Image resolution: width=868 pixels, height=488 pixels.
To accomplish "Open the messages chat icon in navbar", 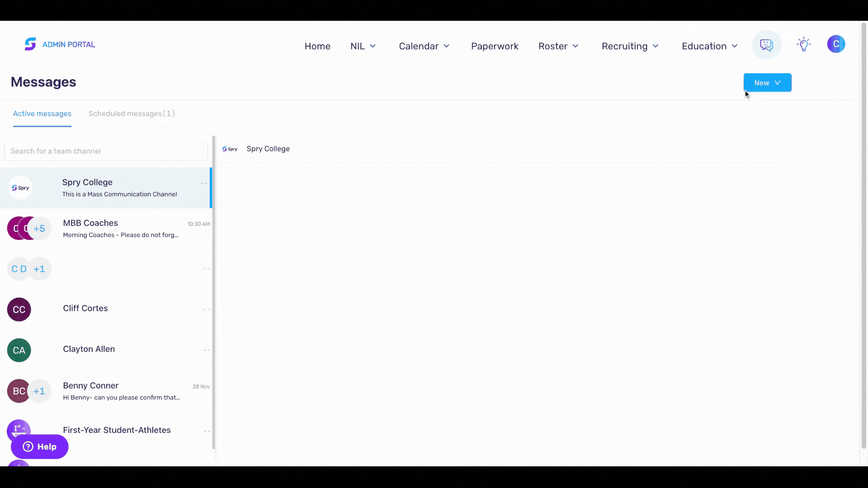I will 766,45.
